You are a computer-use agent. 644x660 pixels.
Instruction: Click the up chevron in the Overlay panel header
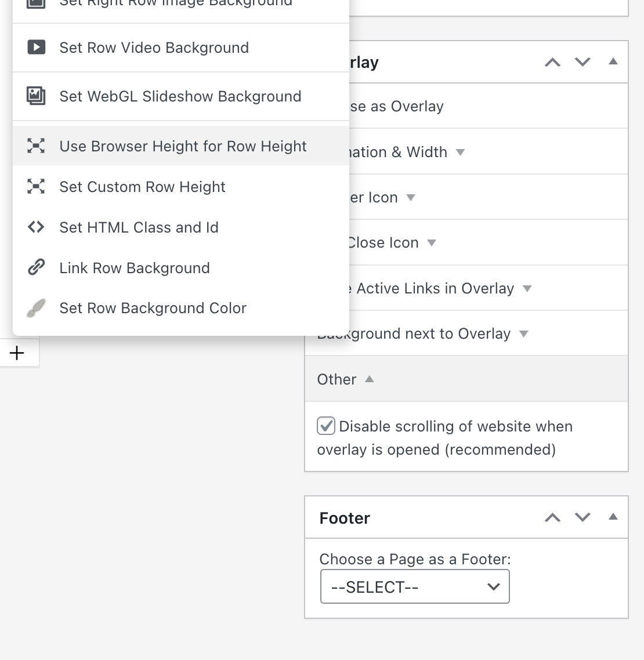552,62
